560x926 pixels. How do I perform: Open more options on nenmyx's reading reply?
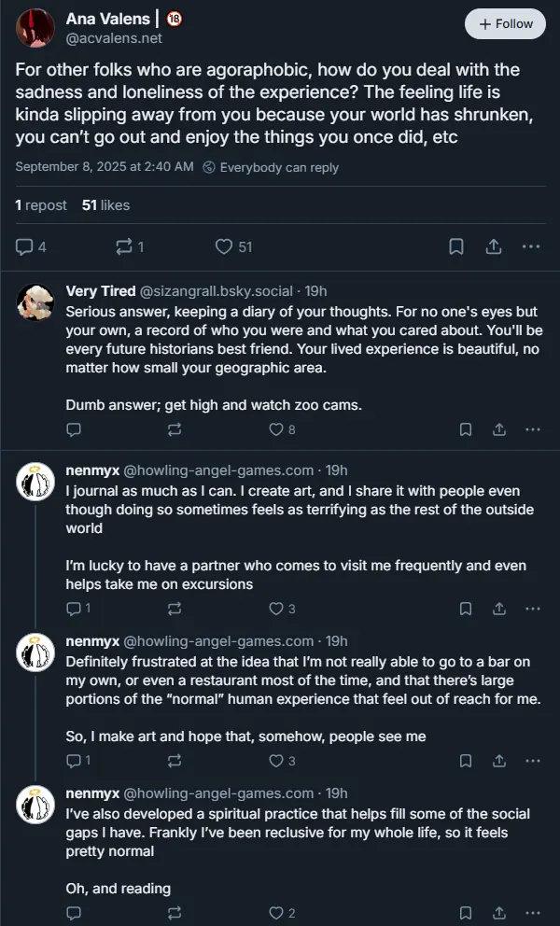(533, 913)
